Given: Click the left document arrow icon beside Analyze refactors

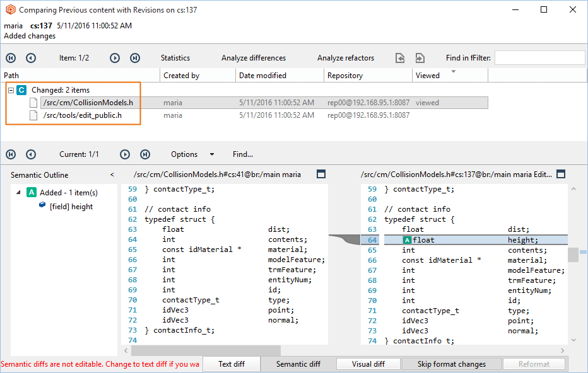Looking at the screenshot, I should 400,58.
